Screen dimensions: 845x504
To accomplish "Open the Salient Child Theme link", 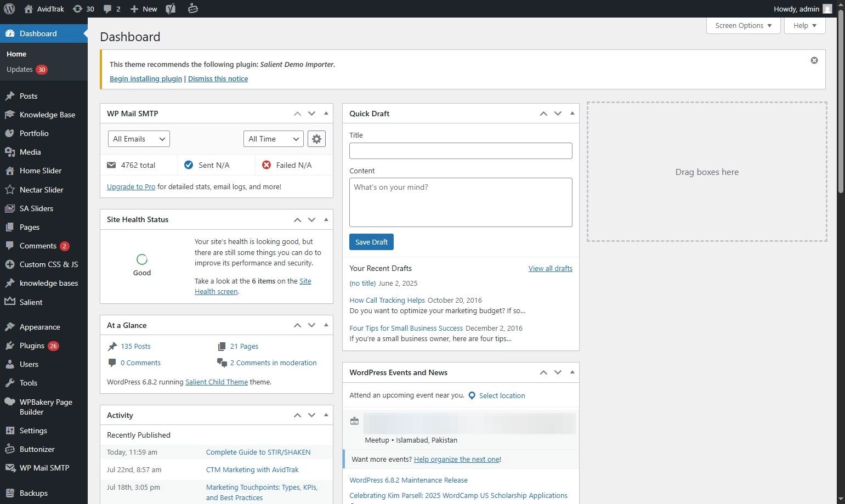I will [217, 382].
